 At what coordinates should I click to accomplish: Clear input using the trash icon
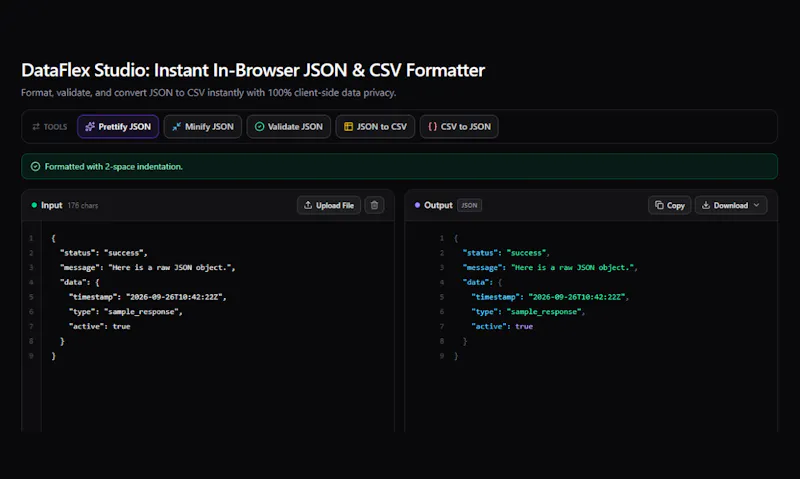374,205
